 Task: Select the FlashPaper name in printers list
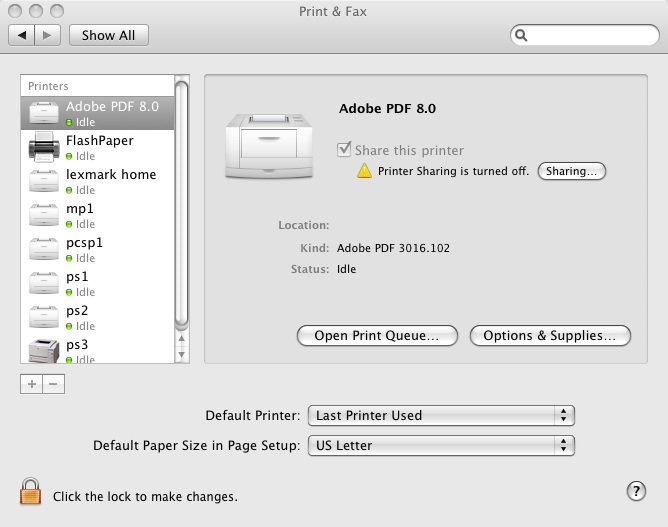[100, 141]
